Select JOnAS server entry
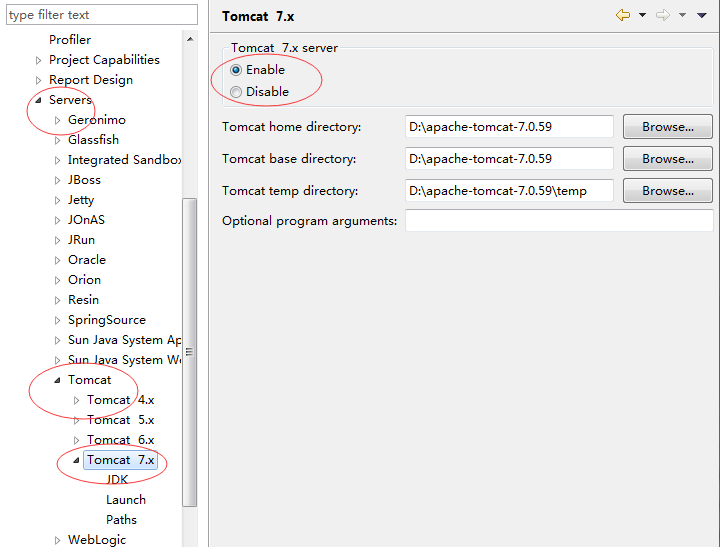Screen dimensions: 720x547 pos(86,220)
